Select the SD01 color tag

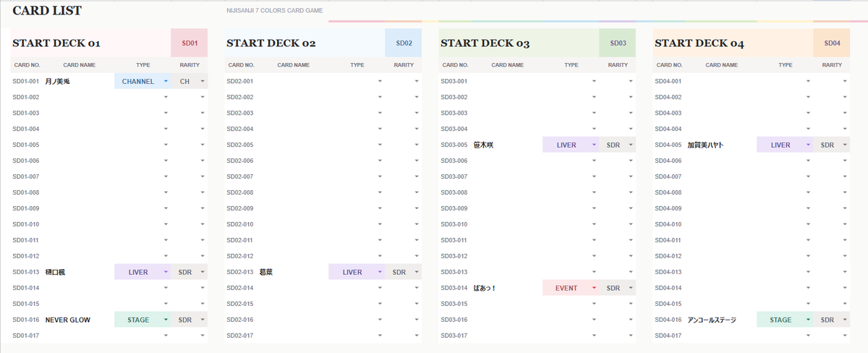click(190, 43)
